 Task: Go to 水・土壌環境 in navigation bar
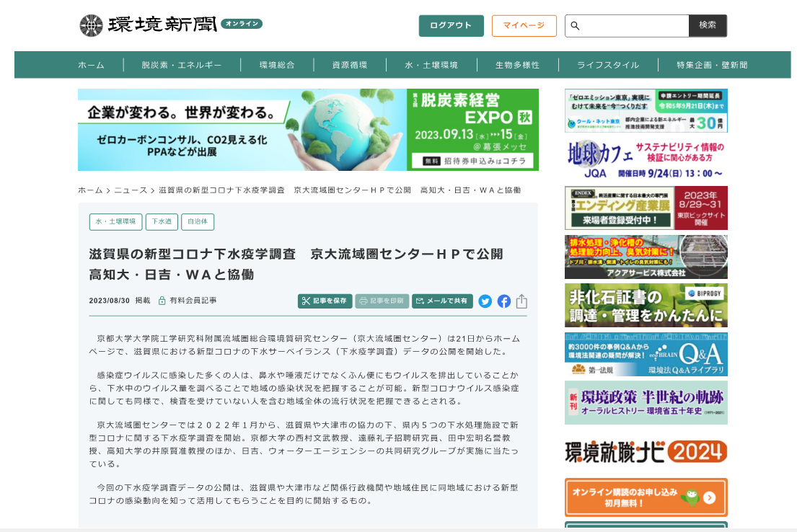tap(431, 65)
